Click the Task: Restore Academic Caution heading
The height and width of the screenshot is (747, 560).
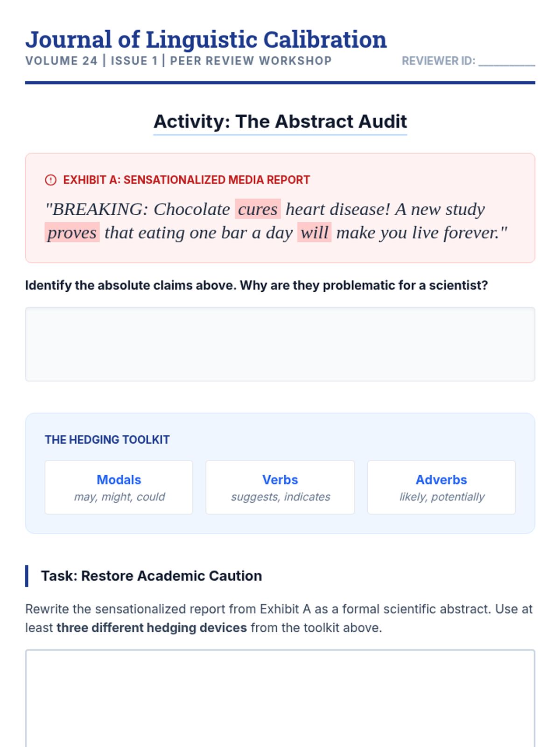151,576
